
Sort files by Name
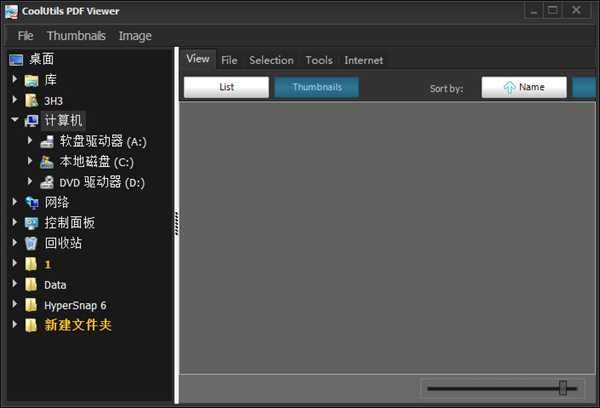[524, 87]
